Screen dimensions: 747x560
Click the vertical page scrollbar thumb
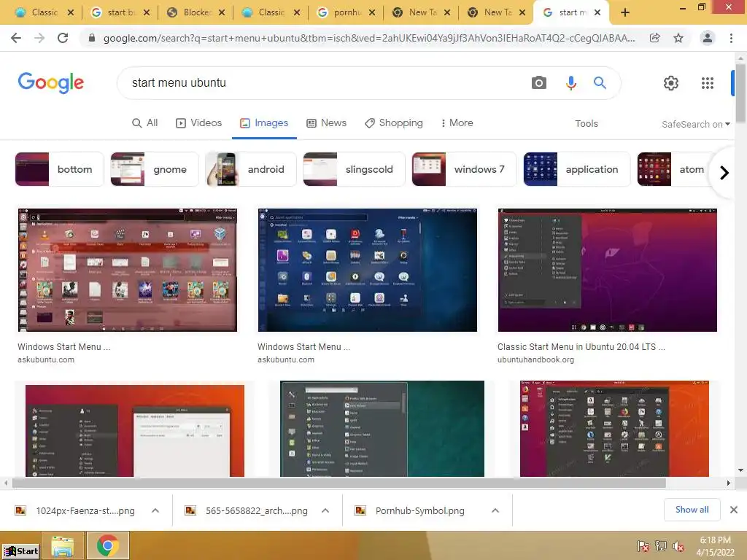740,93
